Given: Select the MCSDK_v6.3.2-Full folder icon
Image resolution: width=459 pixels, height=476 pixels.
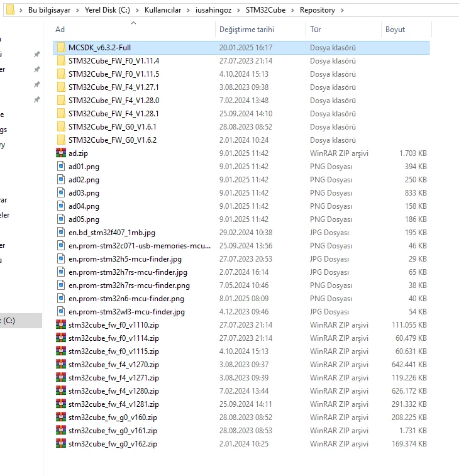Looking at the screenshot, I should [61, 48].
